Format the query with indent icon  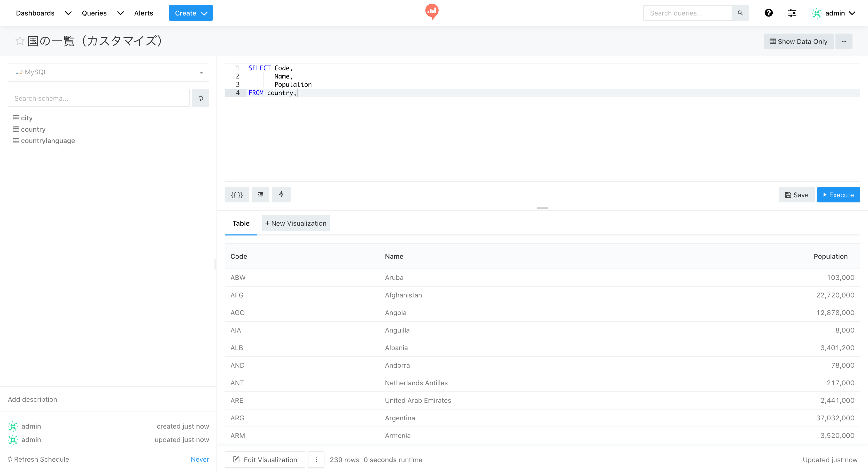click(260, 195)
